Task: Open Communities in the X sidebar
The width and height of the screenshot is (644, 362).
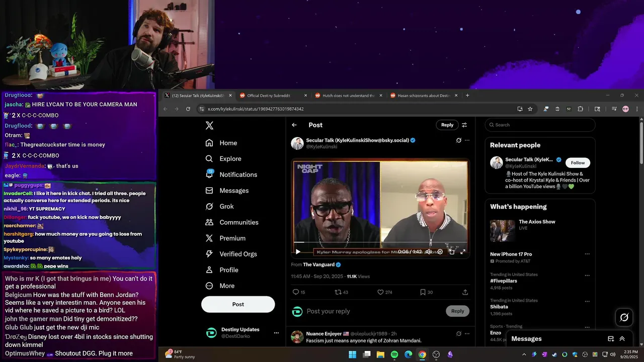Action: tap(232, 222)
